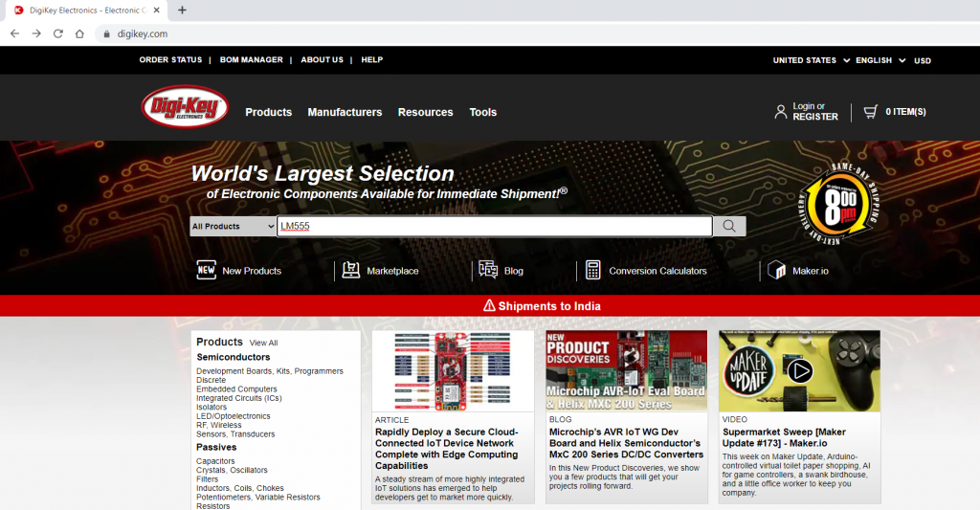Click the 0 ITEM(S) cart link
The height and width of the screenshot is (510, 980).
(905, 112)
